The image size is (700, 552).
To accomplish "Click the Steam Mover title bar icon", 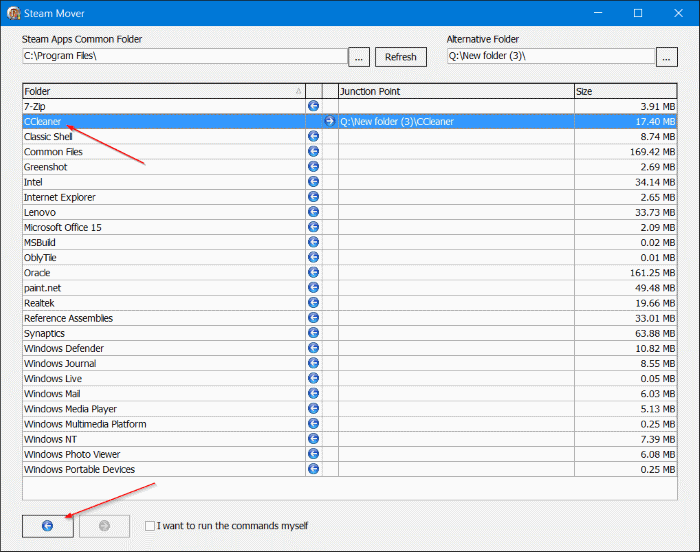I will pyautogui.click(x=14, y=13).
